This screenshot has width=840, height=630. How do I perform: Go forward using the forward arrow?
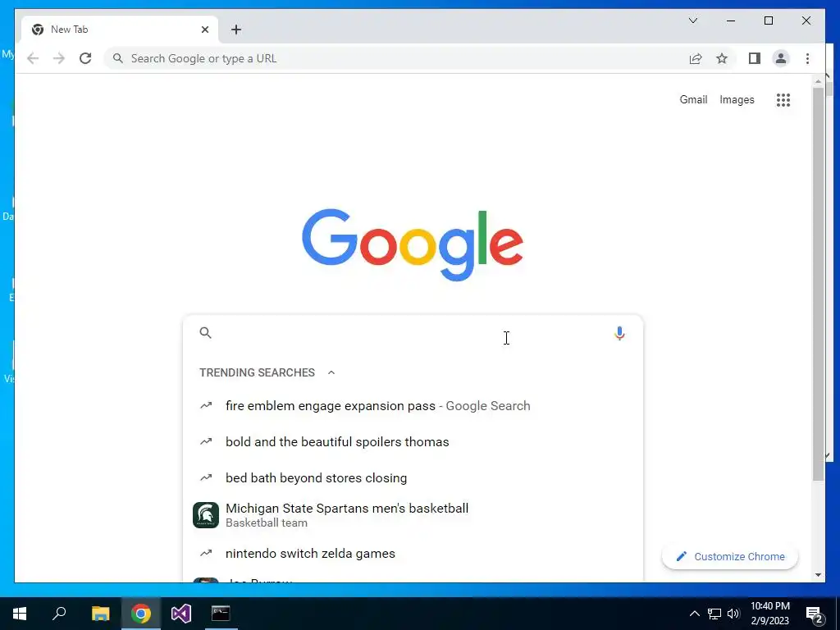[59, 58]
